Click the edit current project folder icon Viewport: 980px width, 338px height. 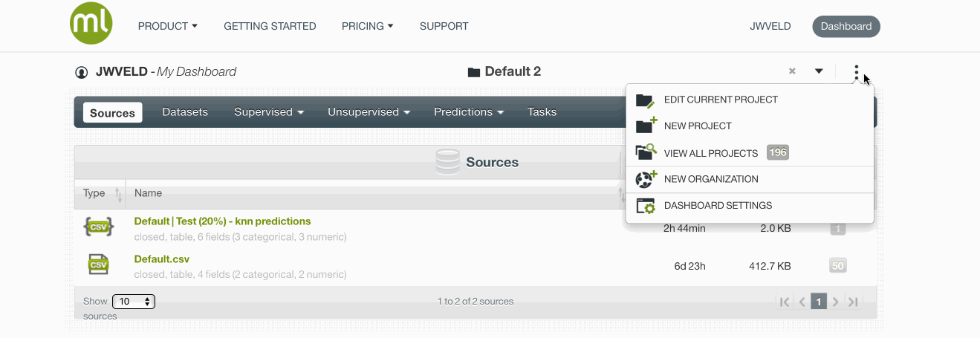[x=645, y=100]
